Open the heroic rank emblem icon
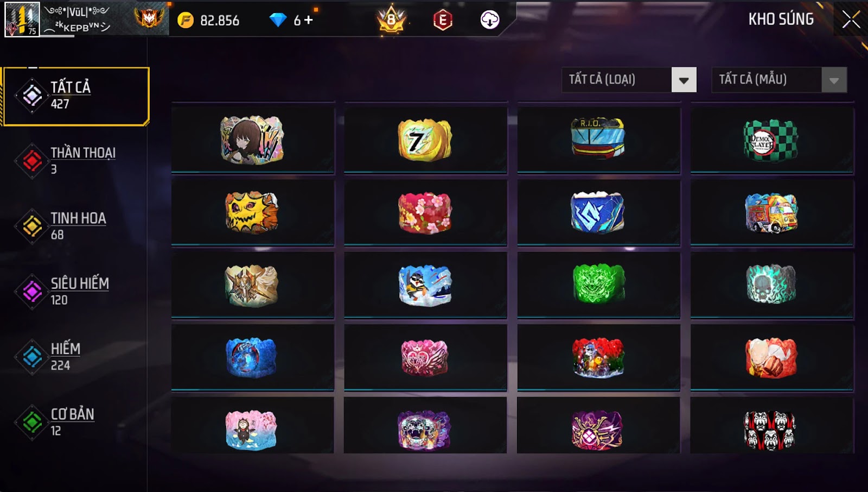 149,19
